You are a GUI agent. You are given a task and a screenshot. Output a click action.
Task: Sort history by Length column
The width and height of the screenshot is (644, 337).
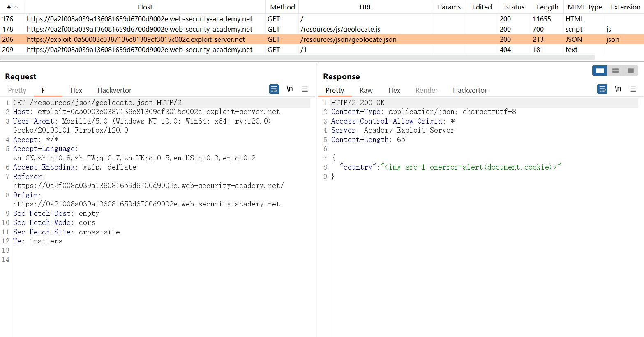tap(547, 7)
